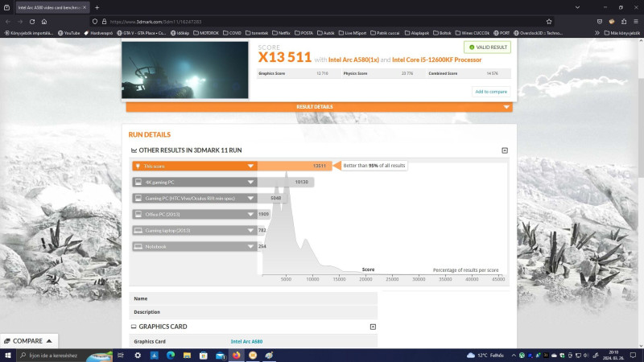Click score distribution histogram
Image resolution: width=644 pixels, height=362 pixels.
[382, 222]
